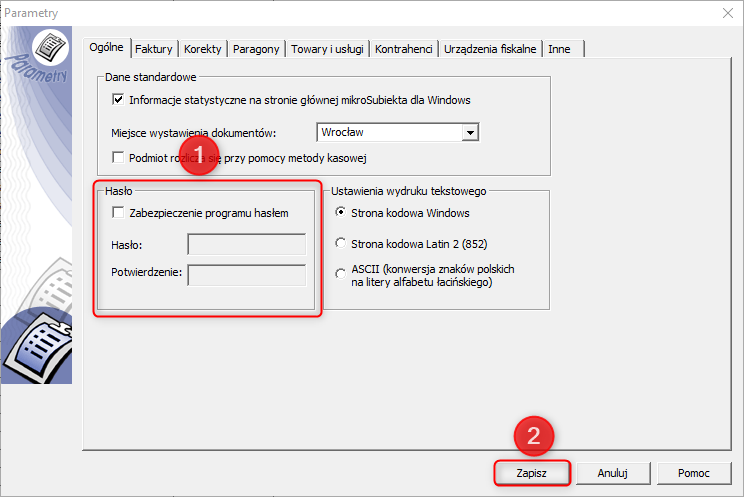Open the Kontrahenci tab
The width and height of the screenshot is (744, 497).
click(404, 49)
